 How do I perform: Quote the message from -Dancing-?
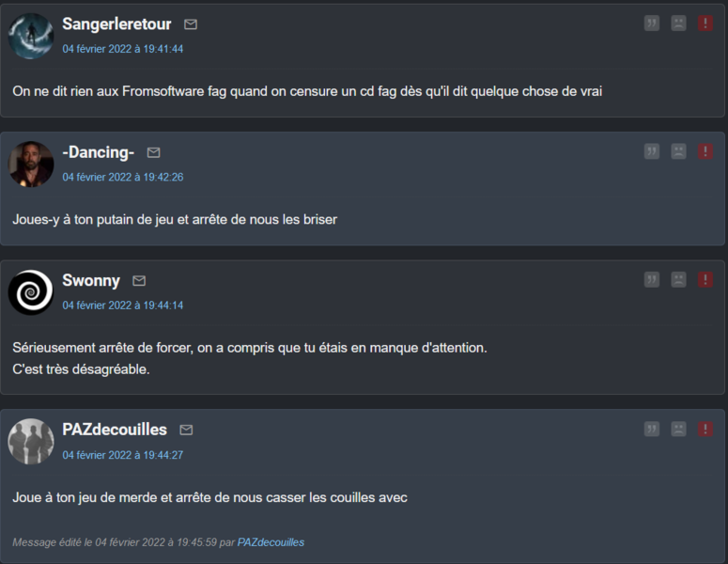(652, 151)
